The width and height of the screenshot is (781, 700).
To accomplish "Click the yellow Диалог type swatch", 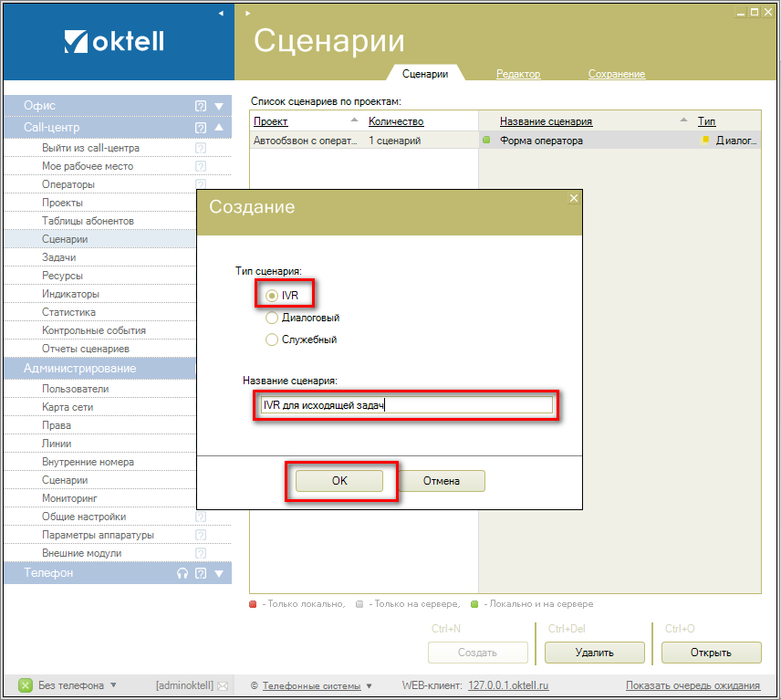I will (705, 140).
